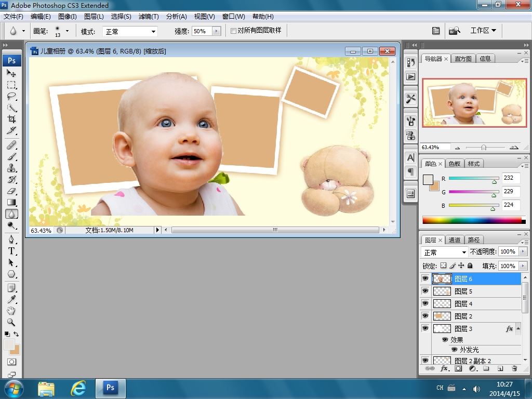Collapse the effects list of 图层 3
This screenshot has width=532, height=399.
(x=518, y=329)
